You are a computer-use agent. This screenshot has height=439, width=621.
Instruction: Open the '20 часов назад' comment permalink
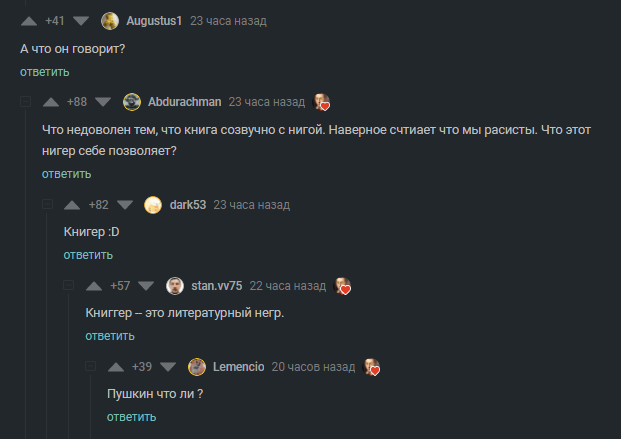(x=313, y=367)
